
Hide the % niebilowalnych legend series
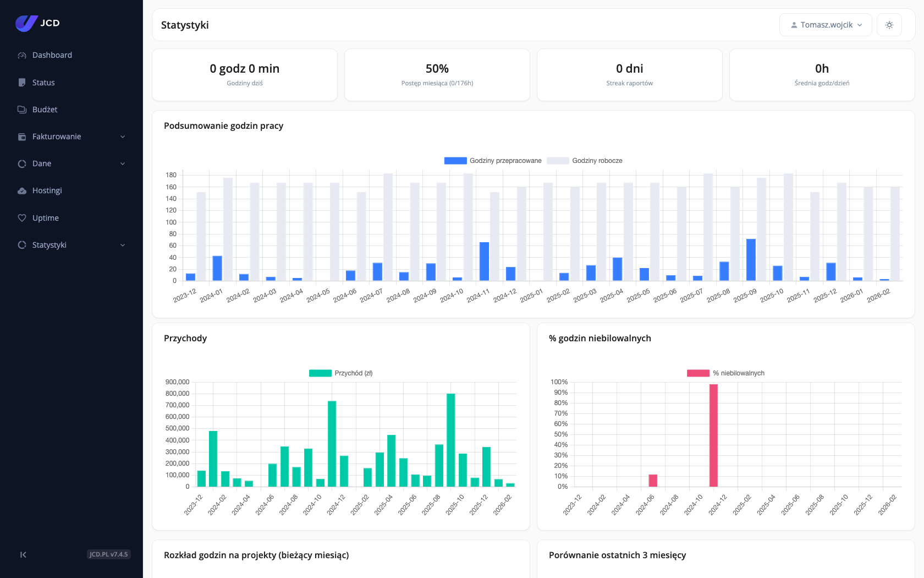[725, 373]
